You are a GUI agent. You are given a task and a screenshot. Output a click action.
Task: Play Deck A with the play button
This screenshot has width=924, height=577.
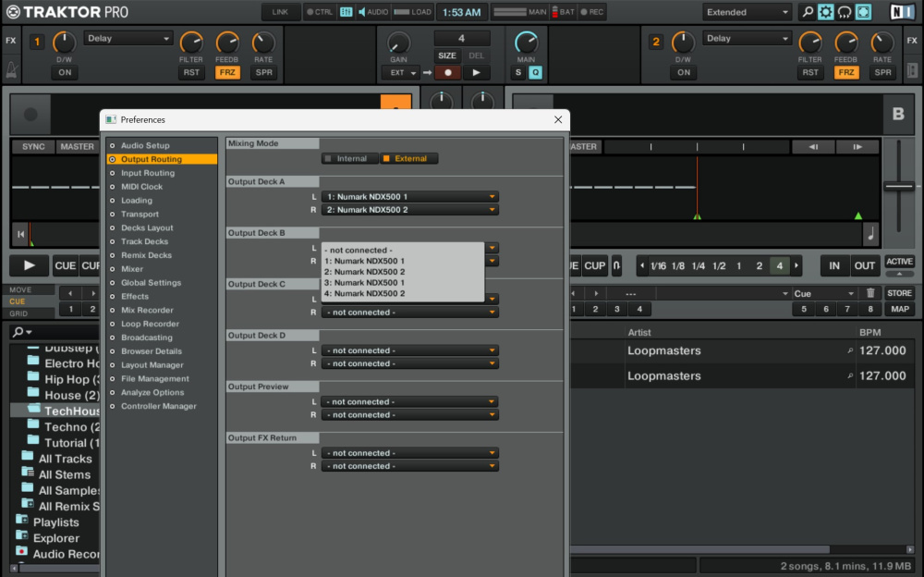coord(29,265)
